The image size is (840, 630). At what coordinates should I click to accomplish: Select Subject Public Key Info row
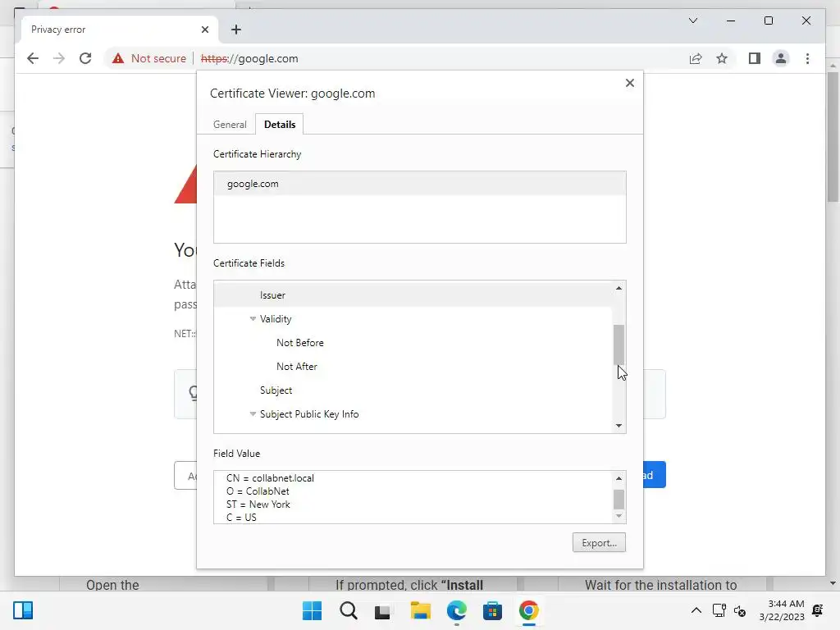(413, 414)
